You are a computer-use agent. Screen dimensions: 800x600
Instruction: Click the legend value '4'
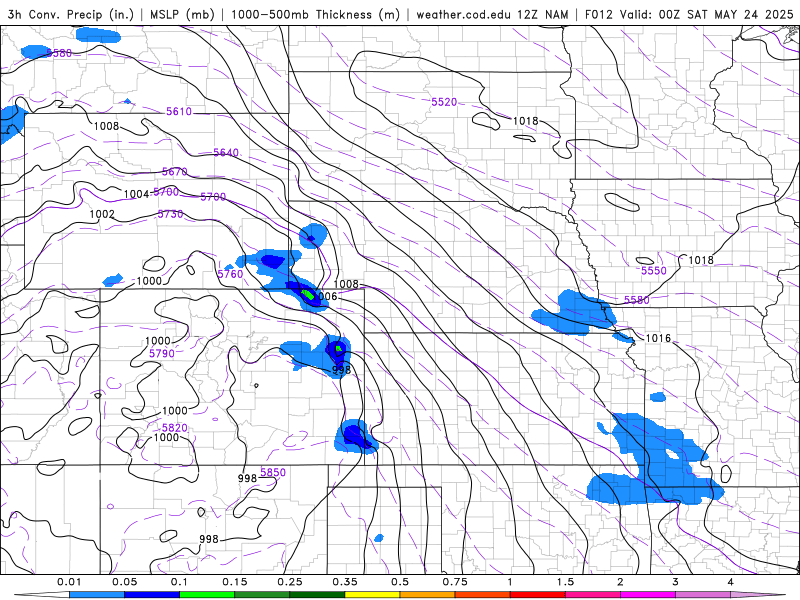[x=731, y=582]
